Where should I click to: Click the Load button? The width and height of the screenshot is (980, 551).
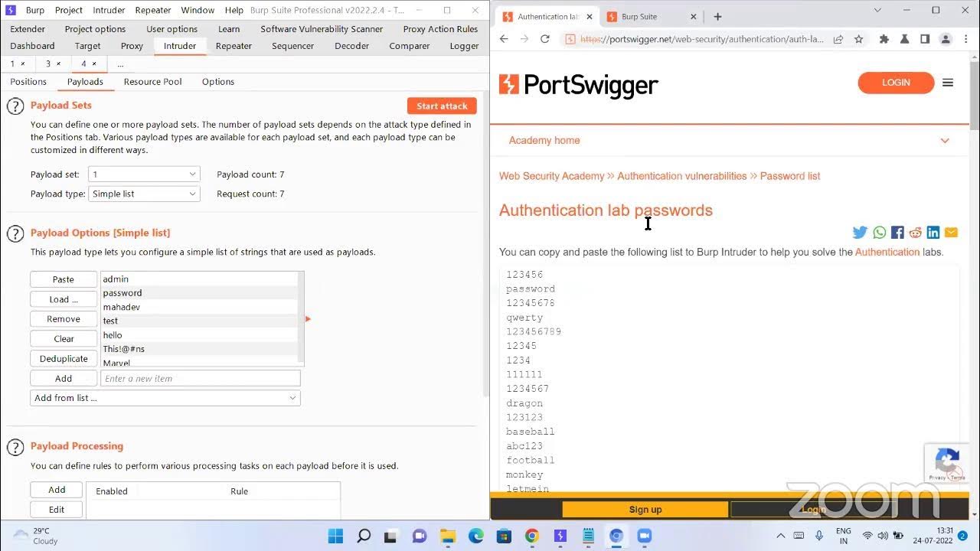(64, 299)
